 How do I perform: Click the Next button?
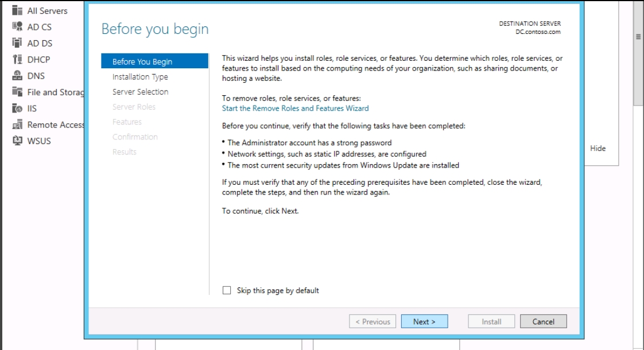[x=424, y=322]
